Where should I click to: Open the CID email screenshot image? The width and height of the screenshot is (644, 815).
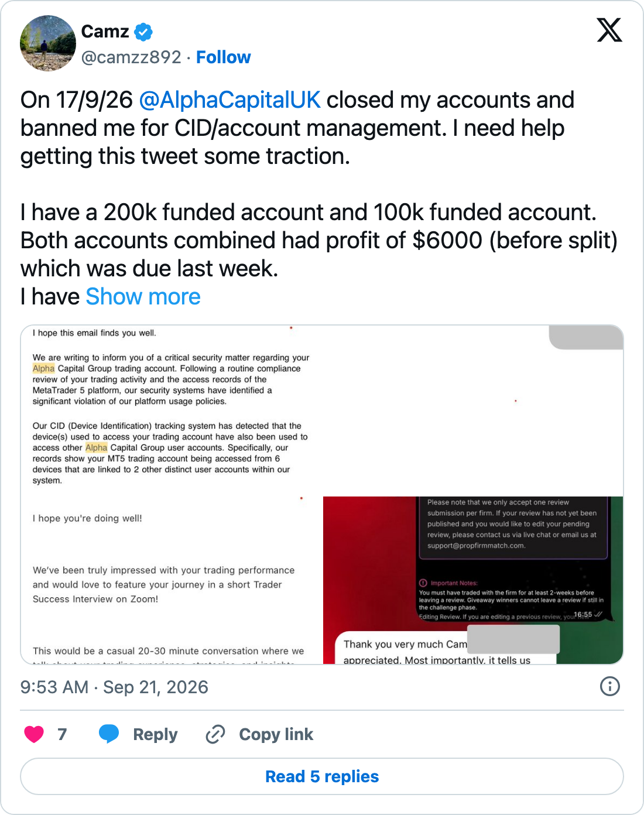coord(322,410)
